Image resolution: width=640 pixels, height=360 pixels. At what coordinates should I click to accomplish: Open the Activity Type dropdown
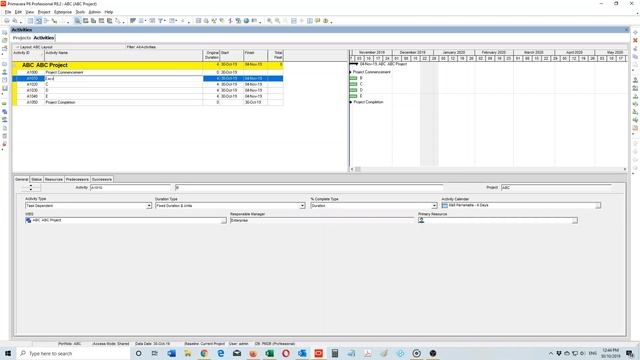pyautogui.click(x=149, y=206)
